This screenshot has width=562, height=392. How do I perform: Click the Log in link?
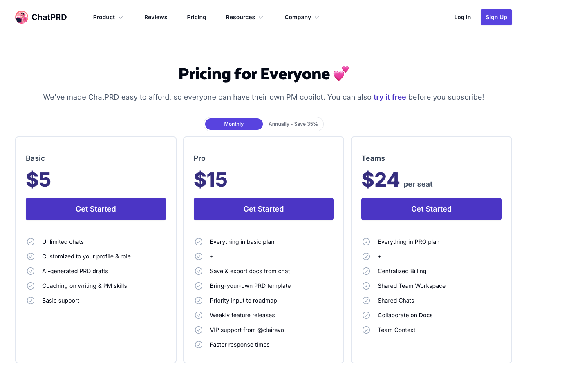462,17
